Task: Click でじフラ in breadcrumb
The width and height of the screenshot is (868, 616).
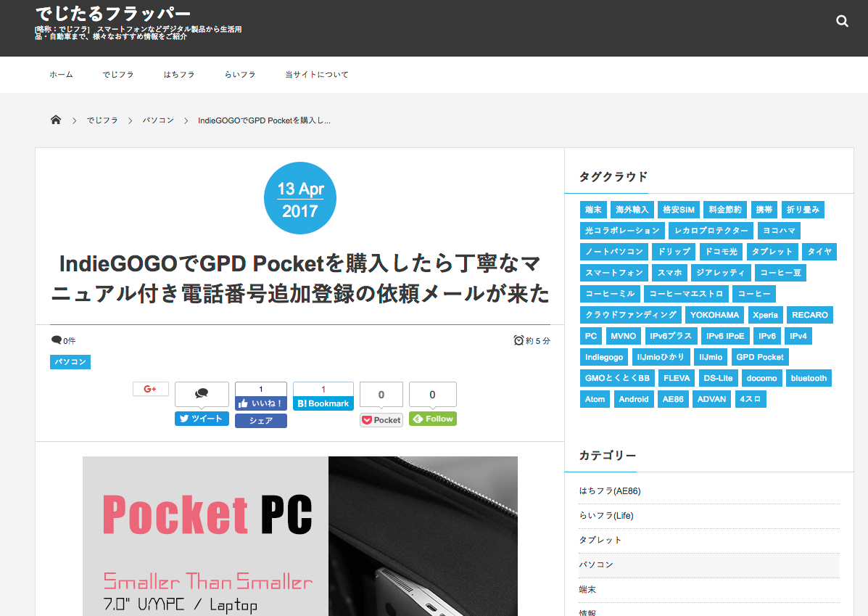Action: click(102, 120)
